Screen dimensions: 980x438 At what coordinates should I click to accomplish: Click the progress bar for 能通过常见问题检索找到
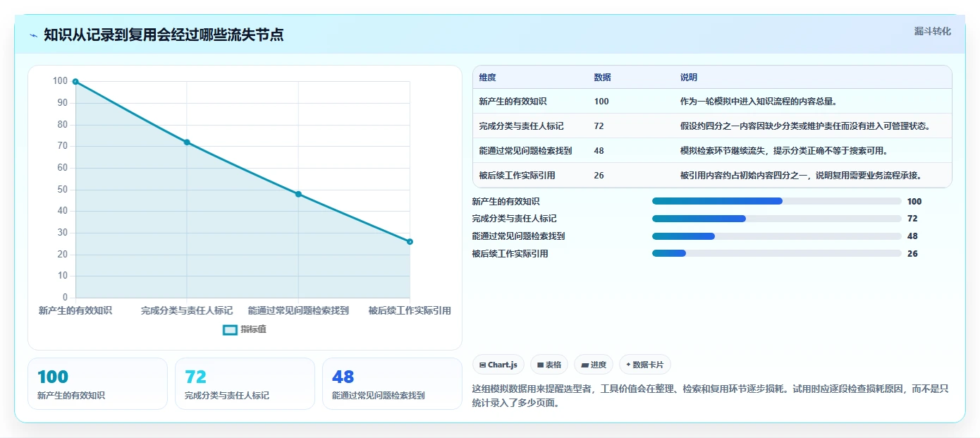pyautogui.click(x=777, y=236)
